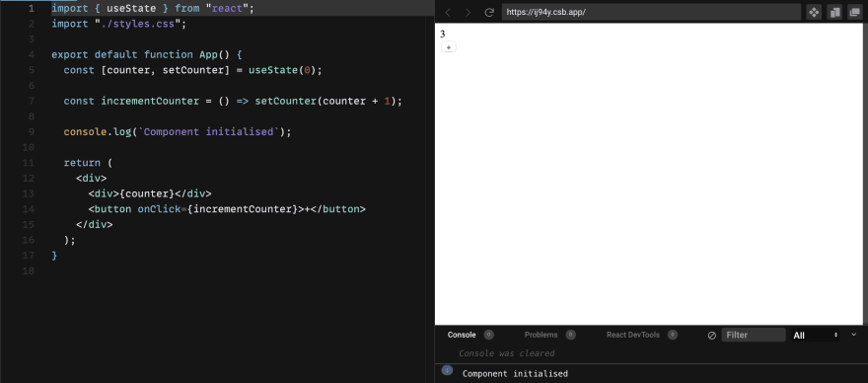This screenshot has width=868, height=383.
Task: Click the Problems tab count badge
Action: pos(571,335)
